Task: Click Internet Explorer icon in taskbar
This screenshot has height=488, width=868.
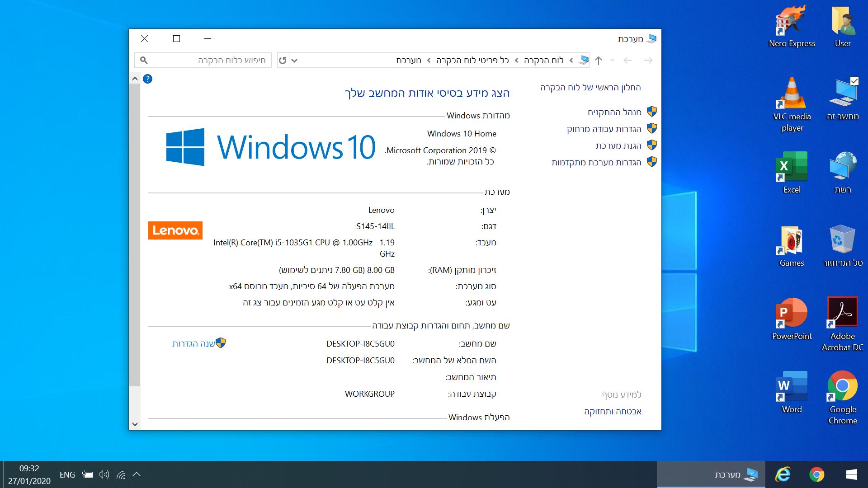Action: (783, 474)
